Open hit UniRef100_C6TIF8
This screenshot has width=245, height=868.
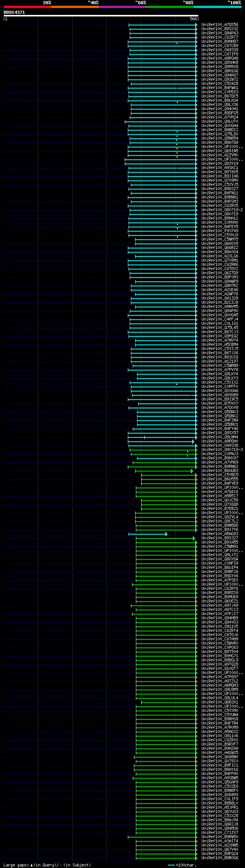(x=220, y=54)
